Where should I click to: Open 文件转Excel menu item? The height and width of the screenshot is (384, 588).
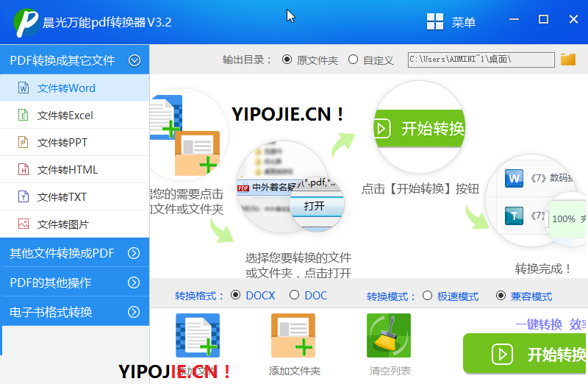75,115
